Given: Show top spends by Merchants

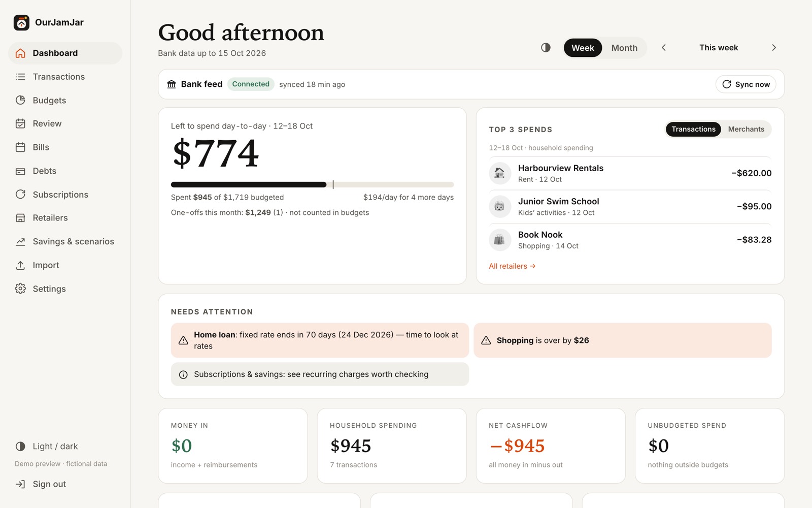Looking at the screenshot, I should 746,129.
